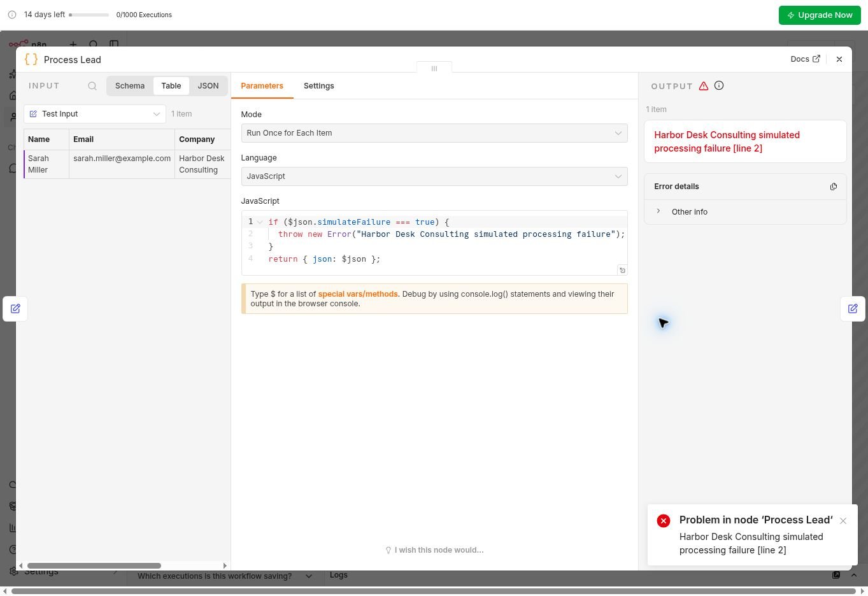The height and width of the screenshot is (596, 868).
Task: Copy error details with the copy icon
Action: (x=834, y=187)
